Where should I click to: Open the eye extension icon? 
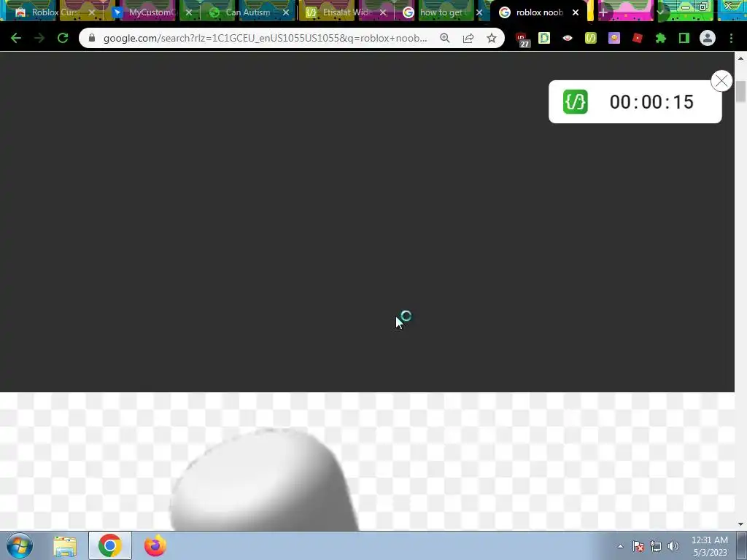[568, 38]
